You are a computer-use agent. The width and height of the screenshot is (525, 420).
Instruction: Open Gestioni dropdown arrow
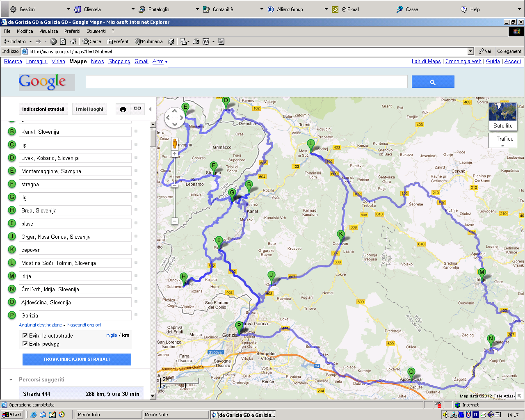click(69, 9)
